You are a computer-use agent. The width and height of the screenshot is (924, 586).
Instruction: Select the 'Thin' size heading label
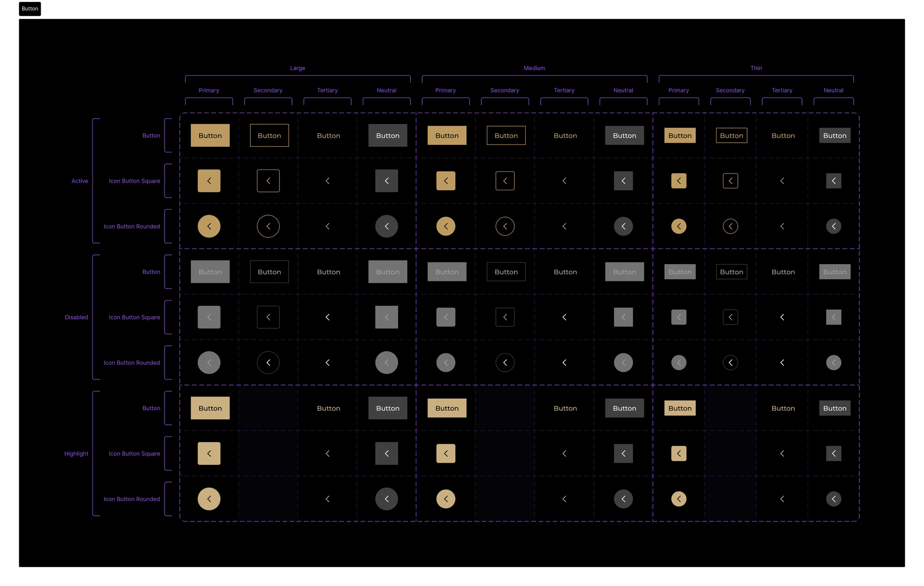[x=756, y=68]
